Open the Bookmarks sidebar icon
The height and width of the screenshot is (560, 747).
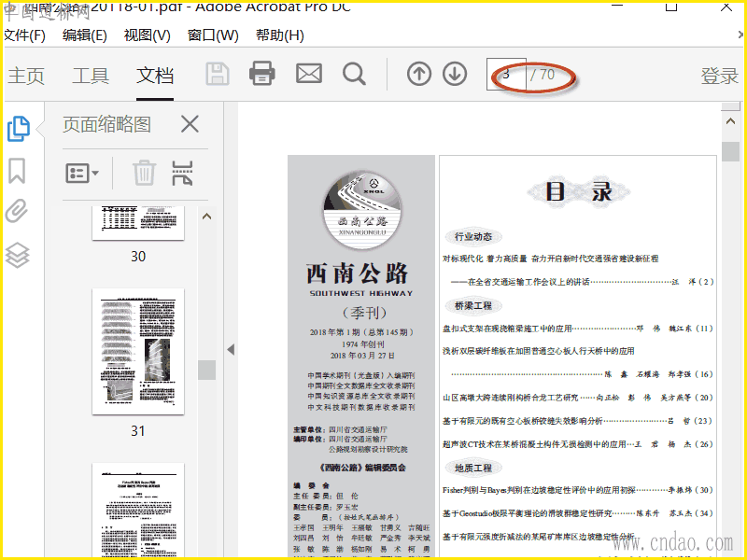pos(17,171)
